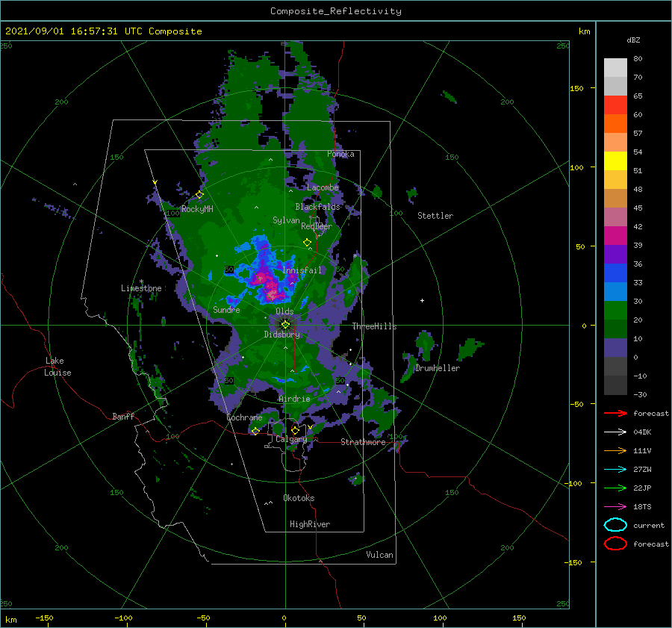
Task: Click the 150 tick on right axis
Action: 576,88
